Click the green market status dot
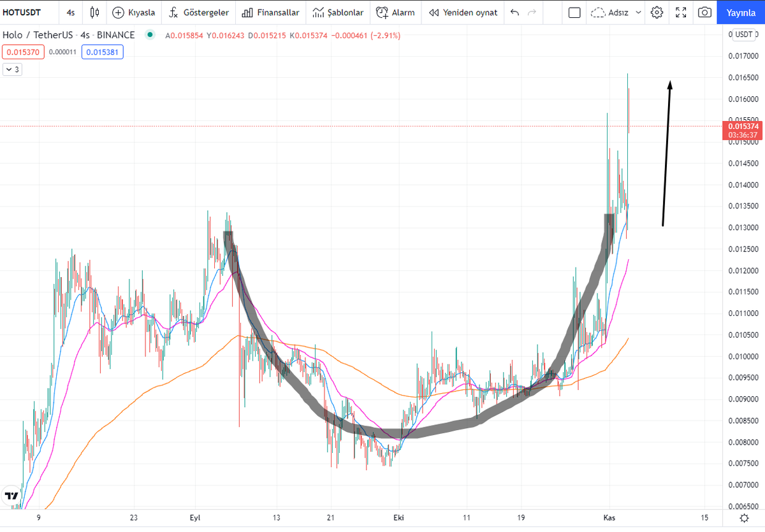This screenshot has width=765, height=532. pyautogui.click(x=150, y=35)
